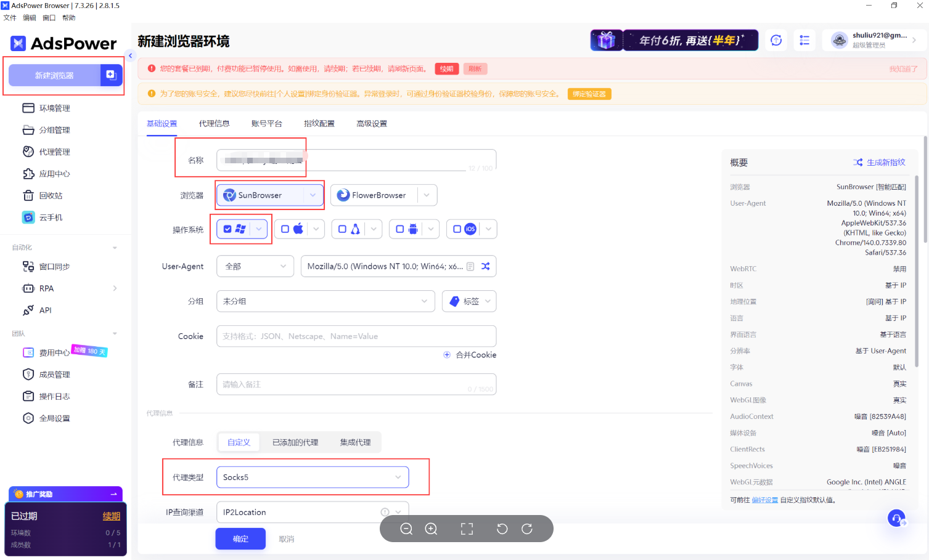
Task: Click the blue 确定 button
Action: click(x=240, y=538)
